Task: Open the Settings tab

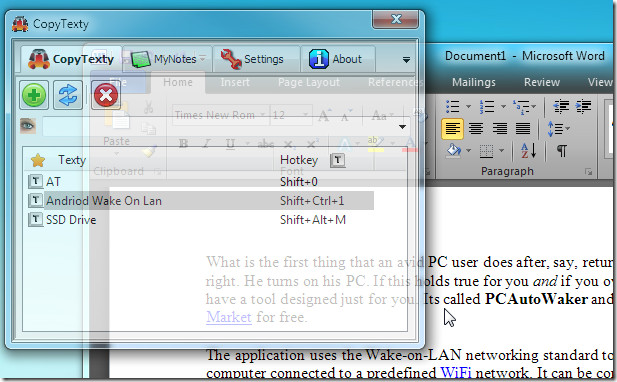Action: [x=257, y=59]
